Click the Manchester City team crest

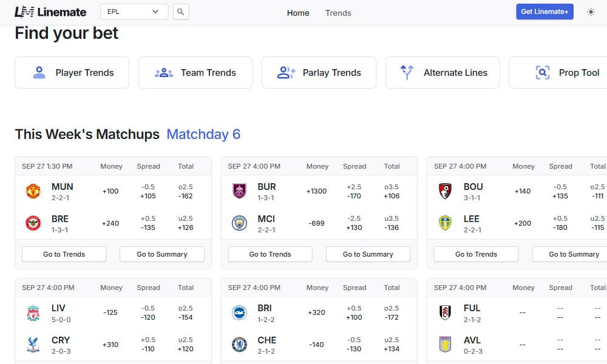click(239, 223)
